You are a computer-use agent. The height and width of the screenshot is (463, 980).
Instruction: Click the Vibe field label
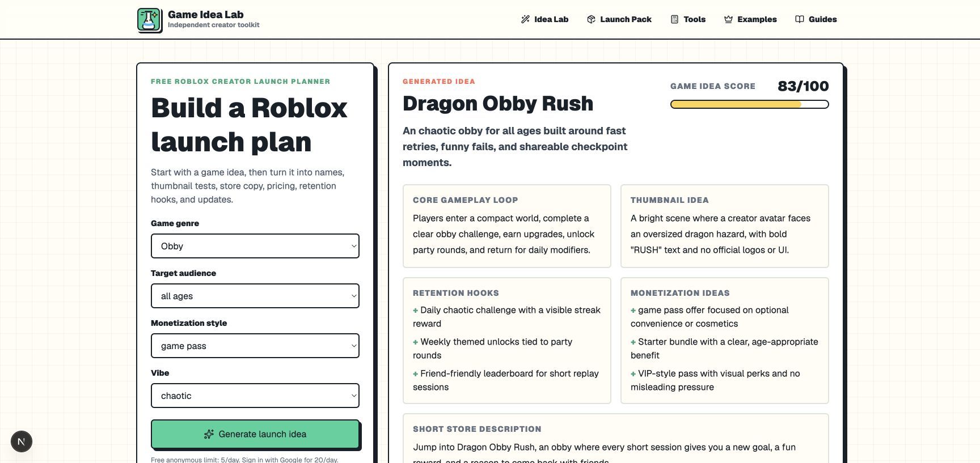point(160,373)
